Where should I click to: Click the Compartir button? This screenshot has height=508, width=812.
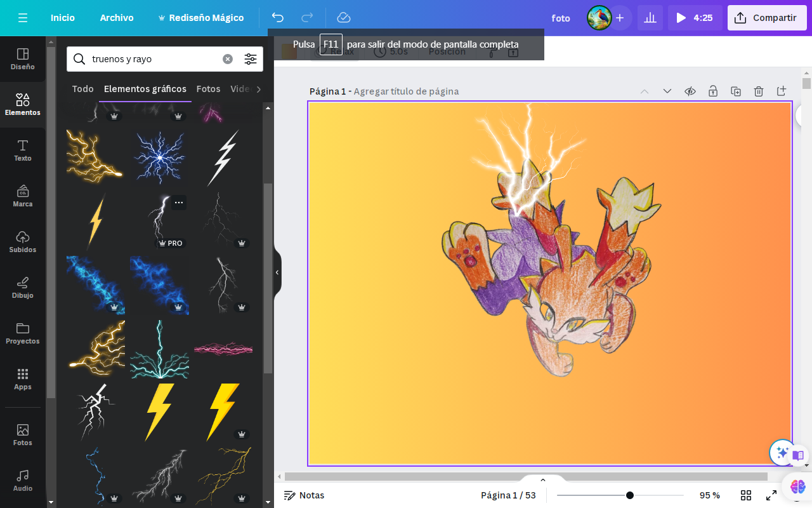pyautogui.click(x=767, y=18)
